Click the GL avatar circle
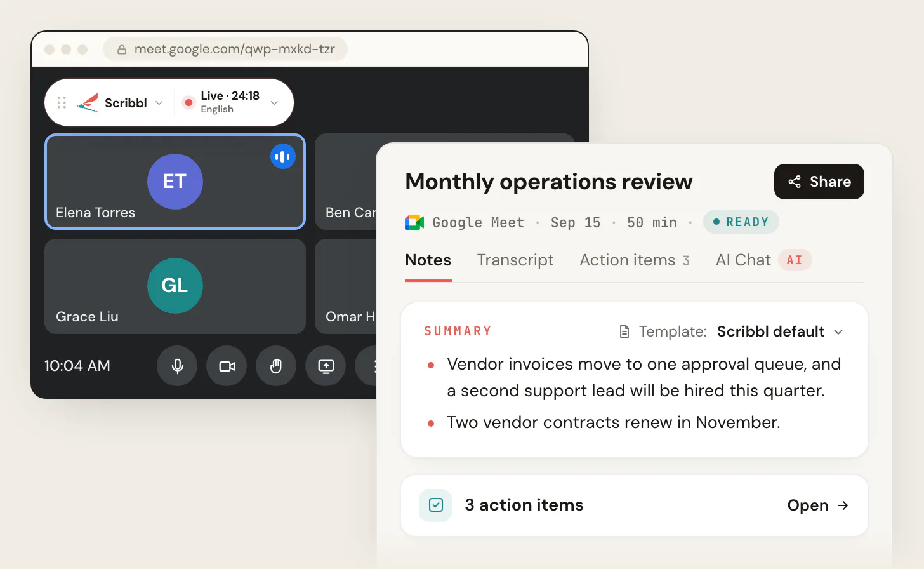924x569 pixels. coord(175,286)
